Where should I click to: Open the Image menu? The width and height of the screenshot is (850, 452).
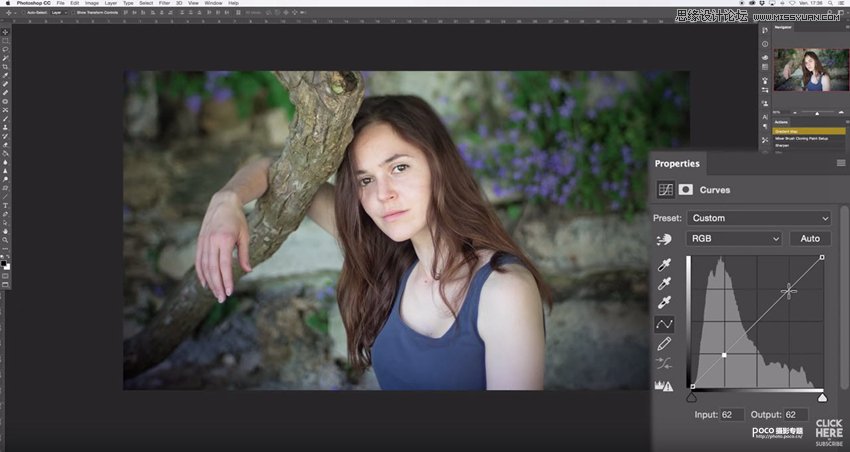91,3
